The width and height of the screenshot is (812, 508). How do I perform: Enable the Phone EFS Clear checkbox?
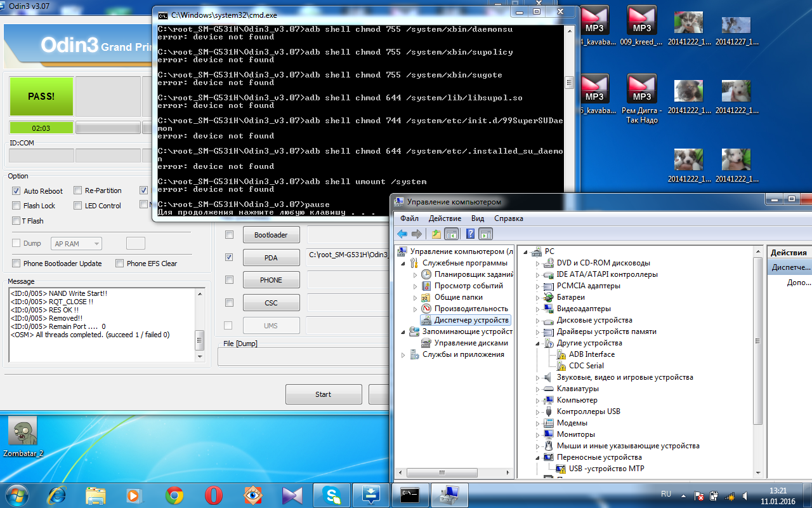click(119, 264)
